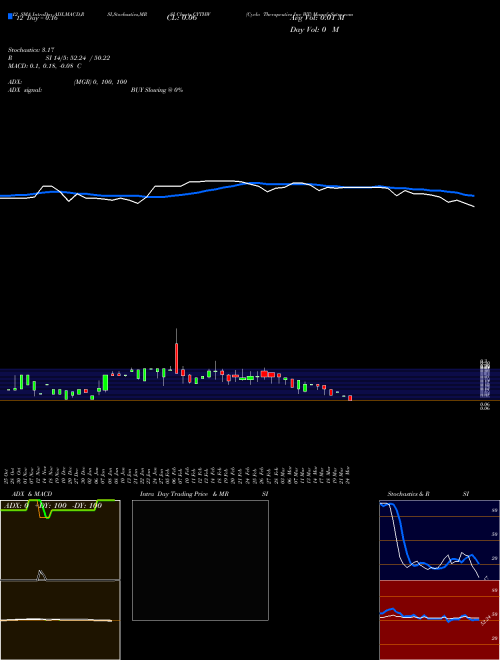This screenshot has width=500, height=660.
Task: Click the '(MGR) 0, 100, 100' ADX values
Action: pos(100,82)
